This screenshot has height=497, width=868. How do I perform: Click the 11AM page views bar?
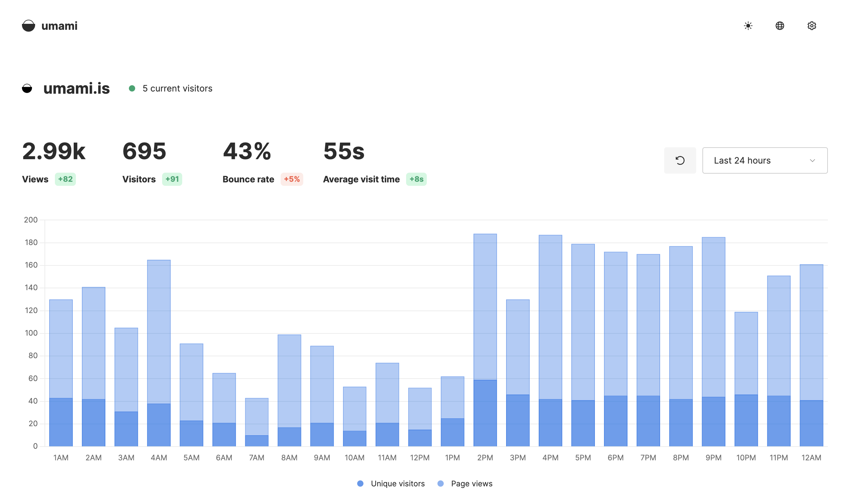pyautogui.click(x=387, y=393)
